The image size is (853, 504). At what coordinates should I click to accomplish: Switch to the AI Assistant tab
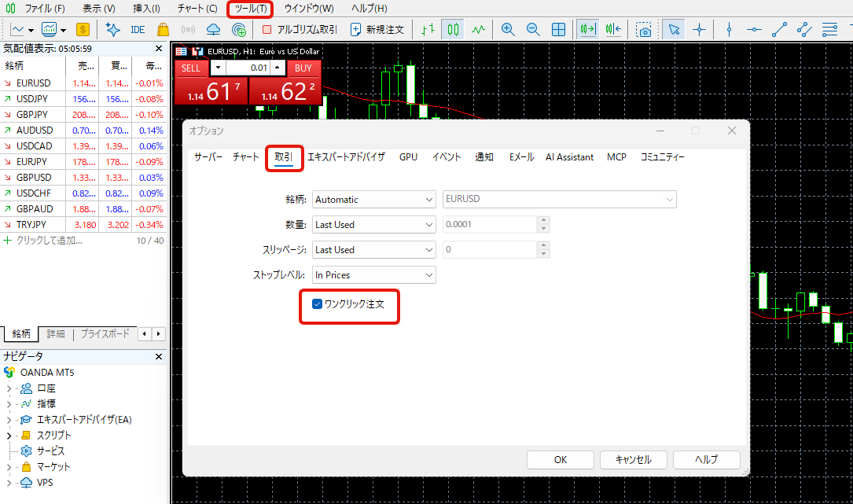coord(569,156)
